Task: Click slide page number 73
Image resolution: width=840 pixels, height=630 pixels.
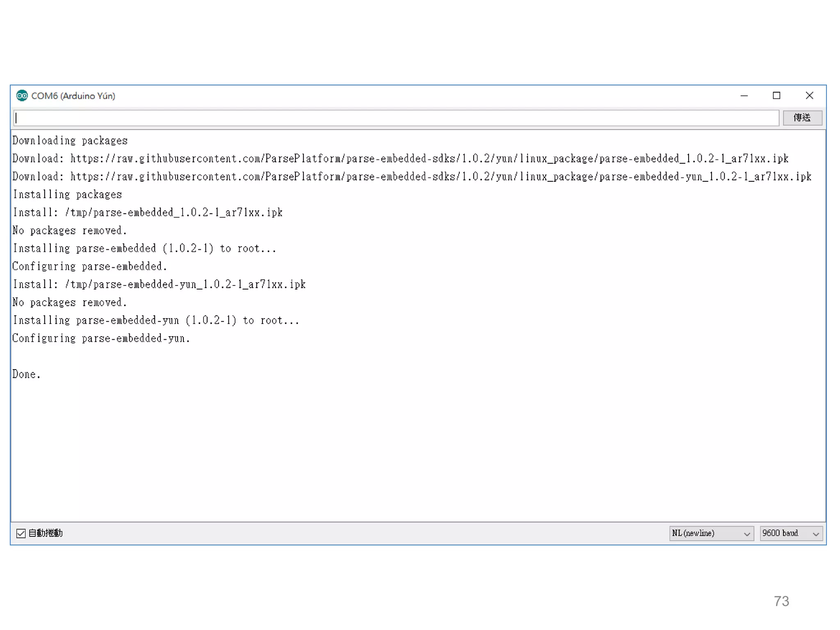Action: pyautogui.click(x=781, y=601)
